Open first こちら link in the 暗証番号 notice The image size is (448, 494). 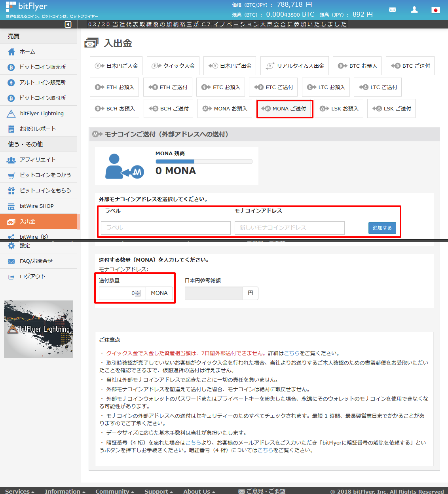tap(193, 443)
